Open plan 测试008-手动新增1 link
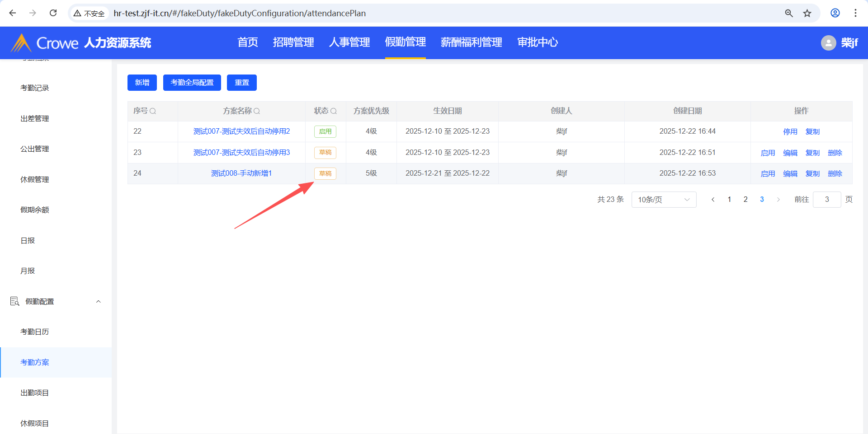Screen dimensions: 868x434 pyautogui.click(x=241, y=173)
